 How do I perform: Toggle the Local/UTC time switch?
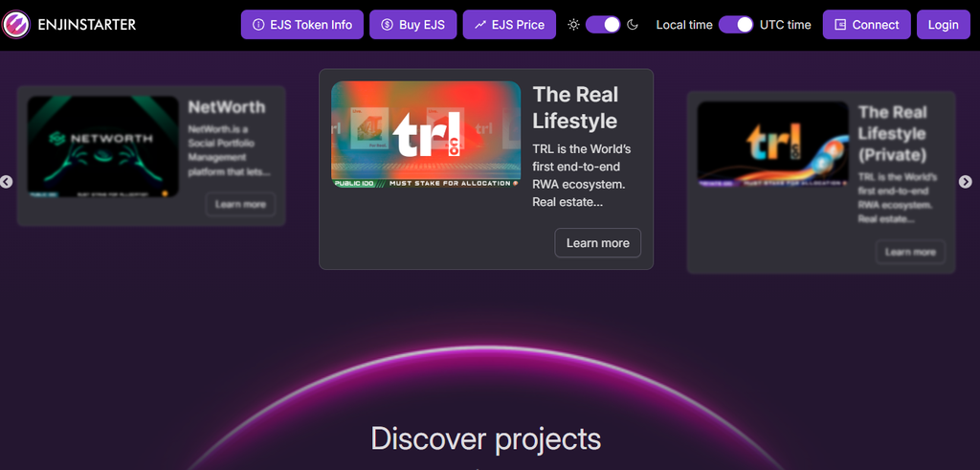coord(736,25)
